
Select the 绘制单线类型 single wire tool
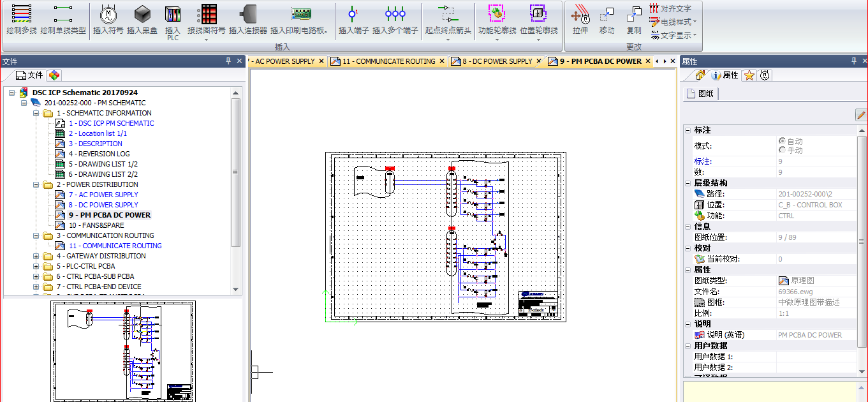point(63,19)
